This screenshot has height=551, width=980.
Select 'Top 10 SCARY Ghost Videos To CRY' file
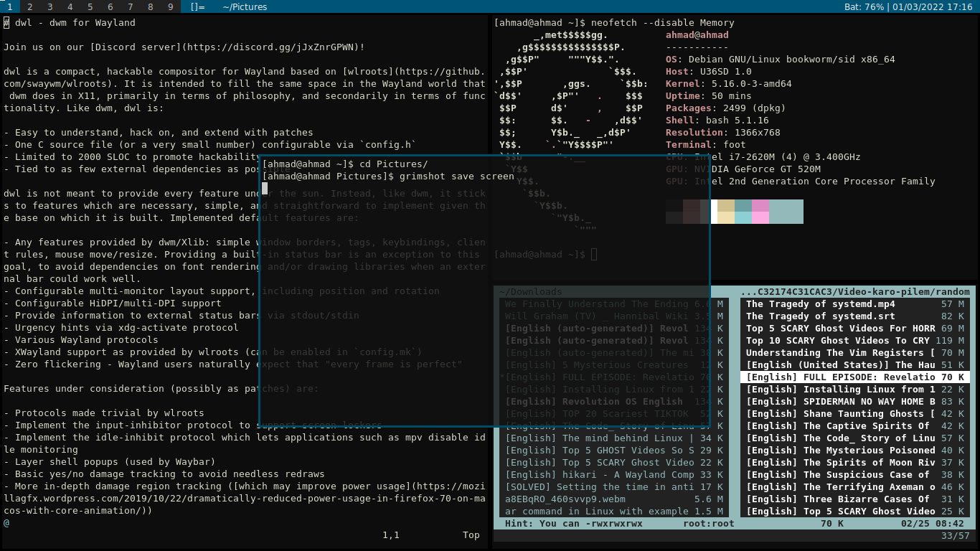(855, 341)
